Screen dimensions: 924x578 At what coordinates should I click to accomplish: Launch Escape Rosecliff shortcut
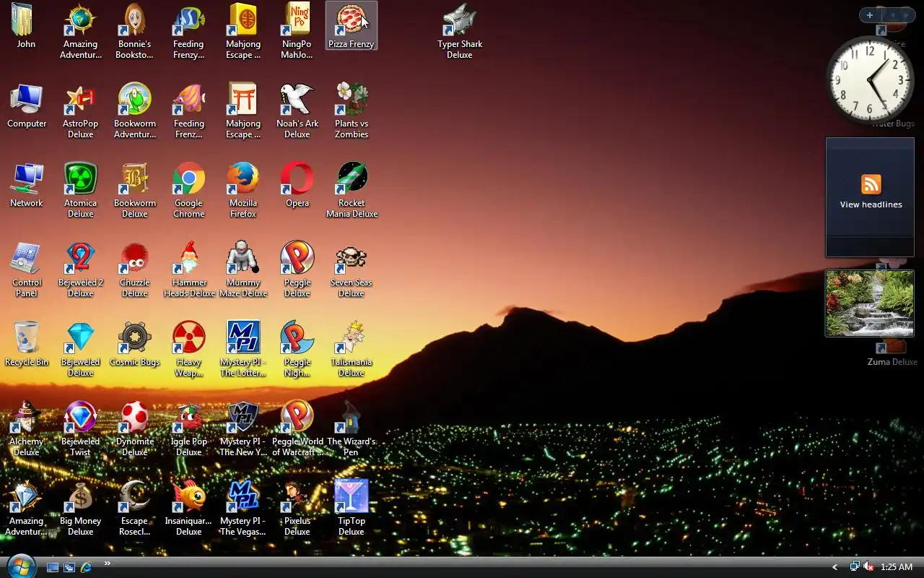pos(134,508)
